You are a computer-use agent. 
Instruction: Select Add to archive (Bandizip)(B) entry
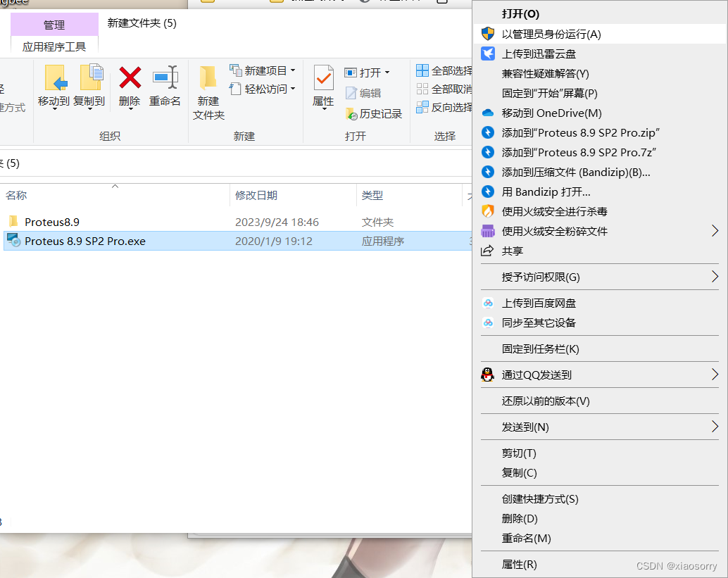pyautogui.click(x=600, y=172)
